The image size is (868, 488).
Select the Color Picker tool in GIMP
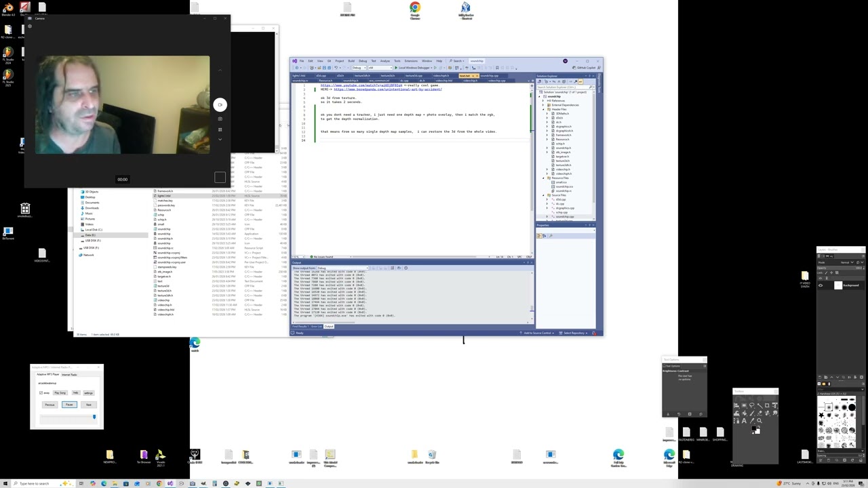click(752, 421)
